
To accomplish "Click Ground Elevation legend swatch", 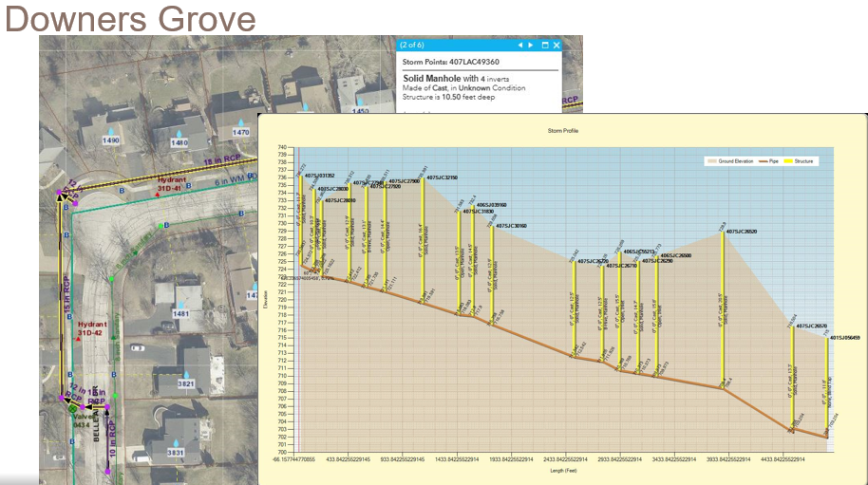I will click(x=711, y=161).
